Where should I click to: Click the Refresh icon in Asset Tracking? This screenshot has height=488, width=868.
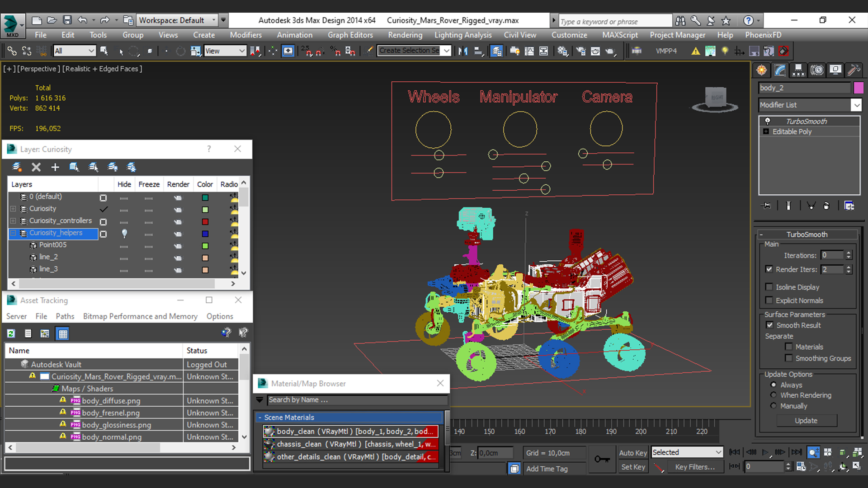11,334
